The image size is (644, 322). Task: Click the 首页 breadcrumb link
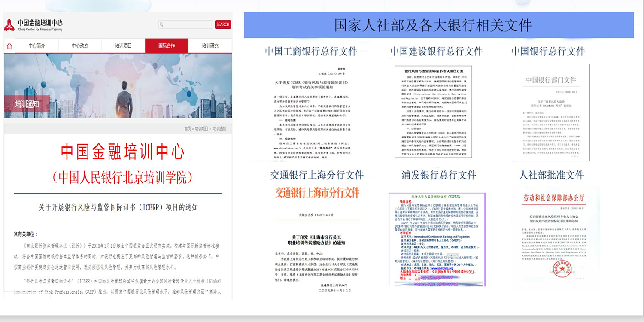188,128
